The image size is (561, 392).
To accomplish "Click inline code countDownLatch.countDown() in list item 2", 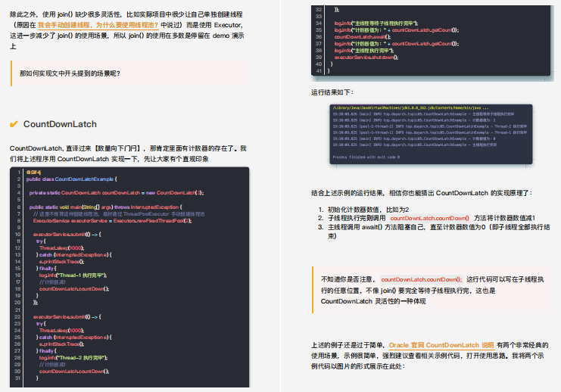I will coord(429,218).
